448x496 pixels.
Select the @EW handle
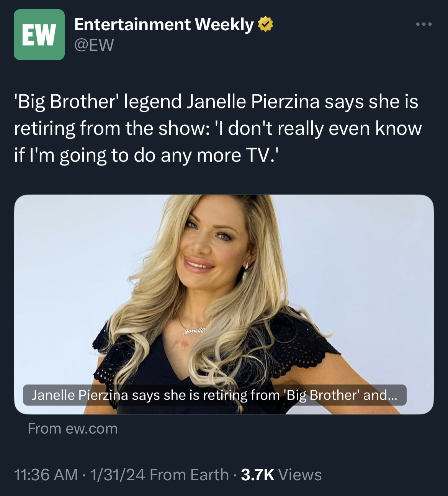click(94, 45)
